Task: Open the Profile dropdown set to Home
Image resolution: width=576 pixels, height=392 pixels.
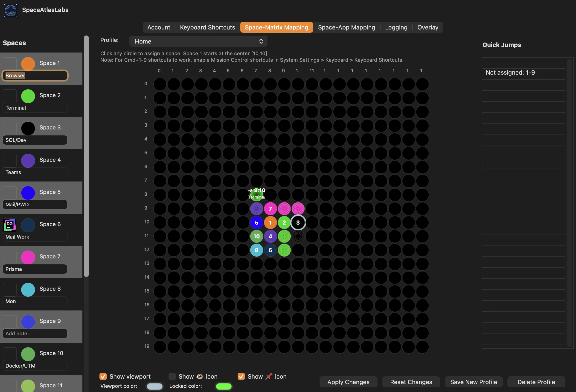Action: (198, 41)
